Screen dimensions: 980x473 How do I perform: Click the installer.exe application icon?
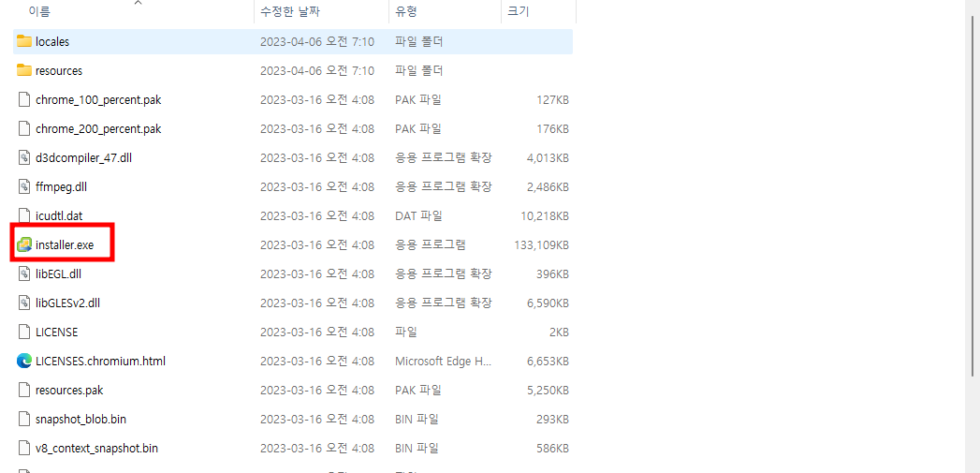coord(24,244)
